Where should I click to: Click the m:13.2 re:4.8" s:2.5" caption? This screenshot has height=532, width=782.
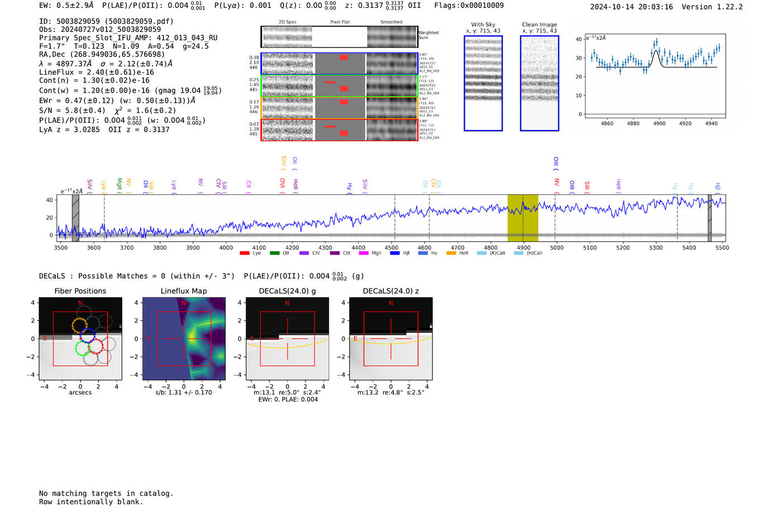click(391, 392)
